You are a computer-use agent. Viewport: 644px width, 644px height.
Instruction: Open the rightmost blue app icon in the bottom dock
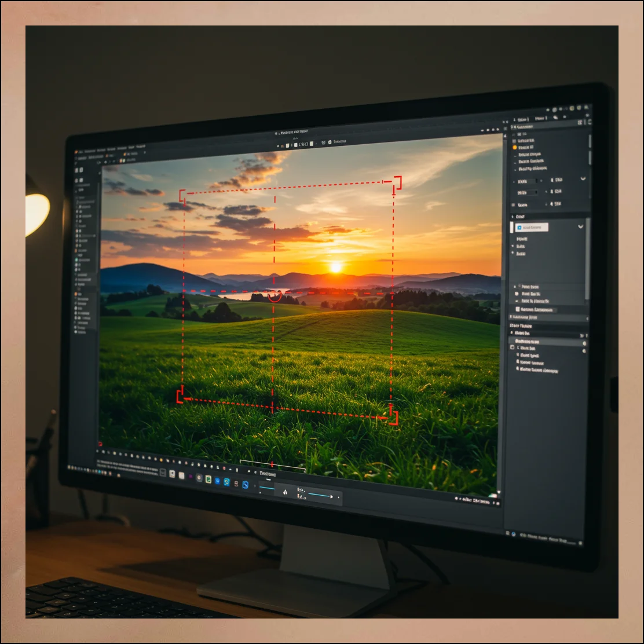pos(245,485)
